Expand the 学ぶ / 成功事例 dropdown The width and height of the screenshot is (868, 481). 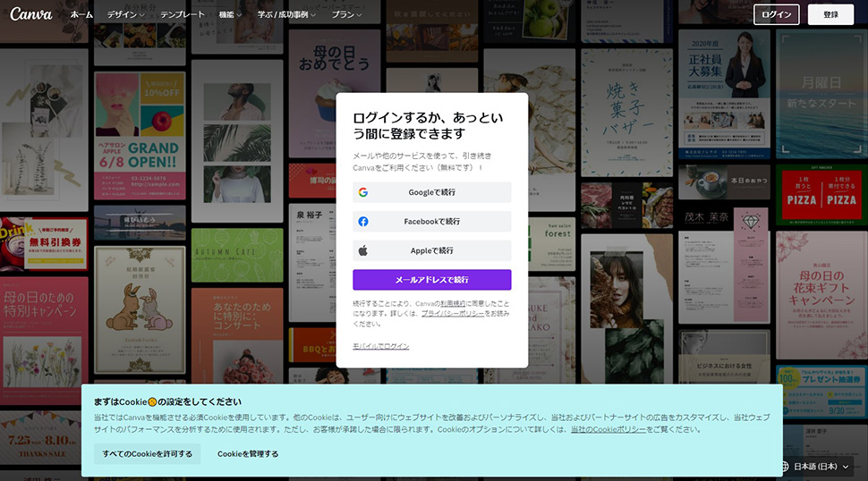coord(286,15)
